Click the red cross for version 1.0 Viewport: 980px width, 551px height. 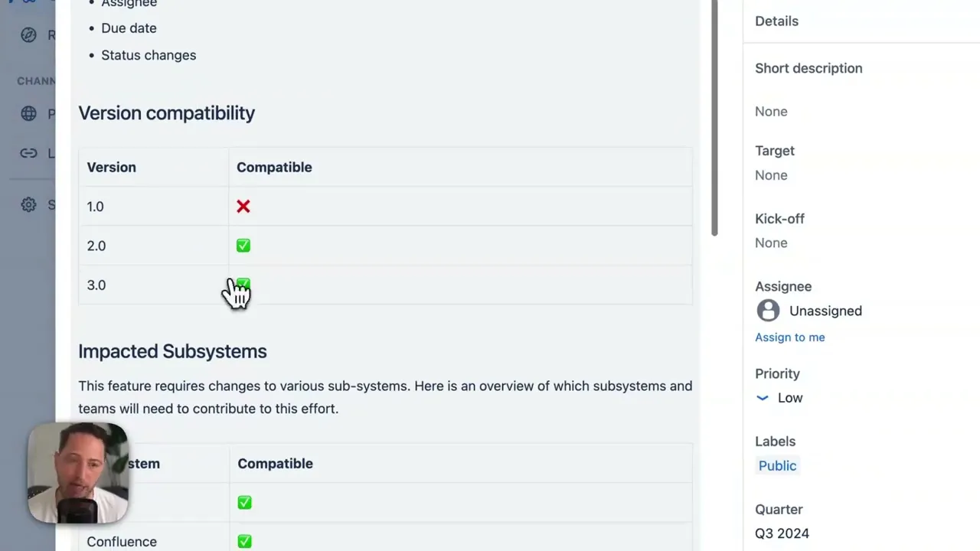pos(243,207)
